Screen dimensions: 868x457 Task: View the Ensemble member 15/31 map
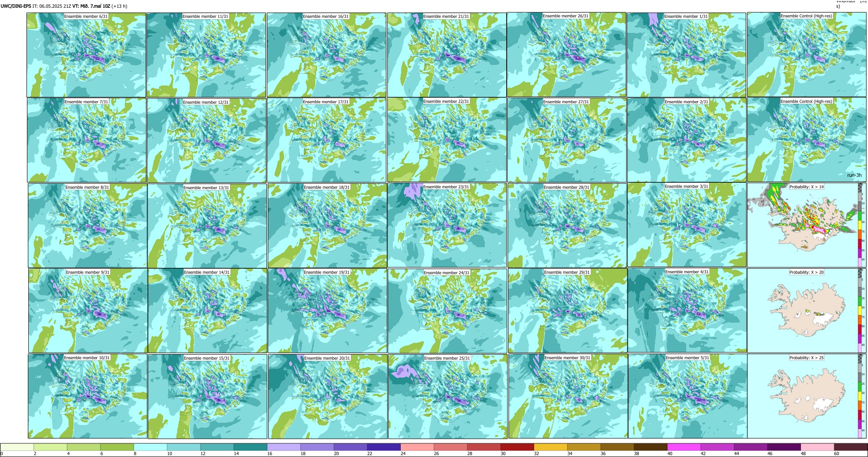point(207,396)
